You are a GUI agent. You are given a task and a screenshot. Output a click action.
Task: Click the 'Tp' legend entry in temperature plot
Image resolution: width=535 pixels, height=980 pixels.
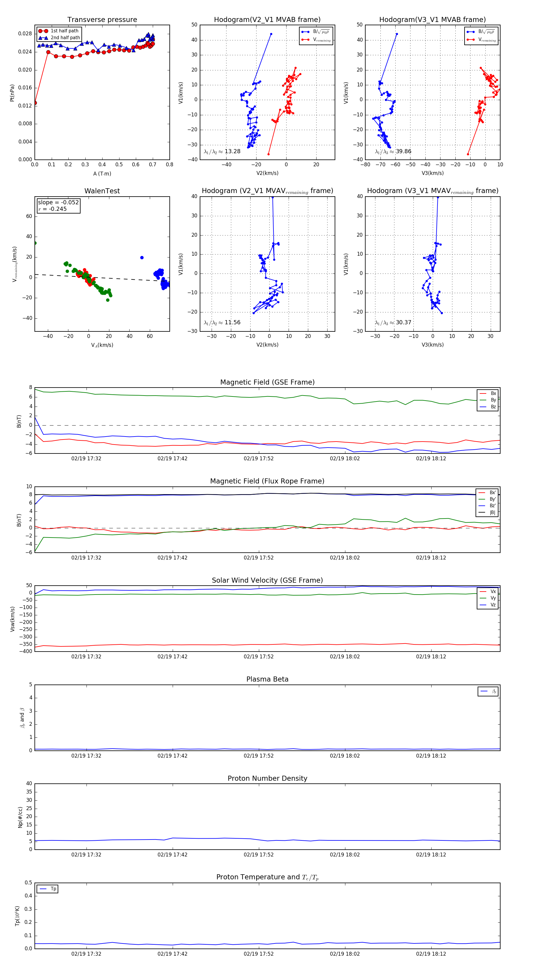pos(48,889)
